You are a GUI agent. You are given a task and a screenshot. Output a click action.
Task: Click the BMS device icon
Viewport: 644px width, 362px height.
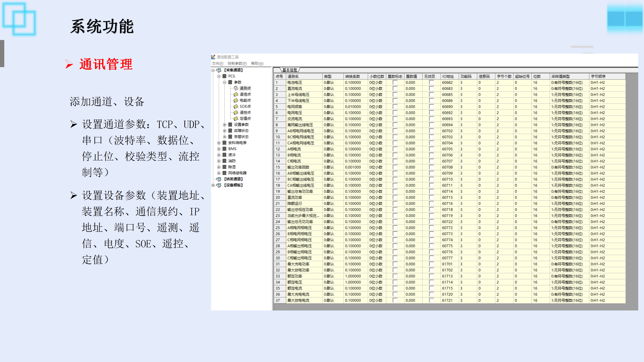[x=224, y=149]
